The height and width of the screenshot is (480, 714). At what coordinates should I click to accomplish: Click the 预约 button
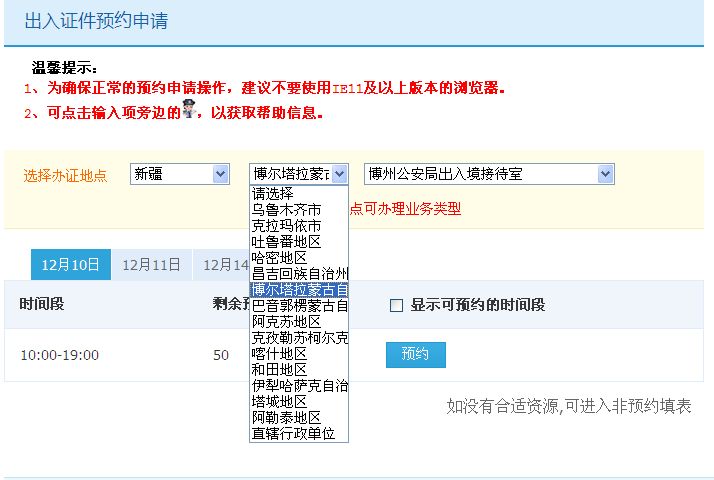tap(415, 355)
